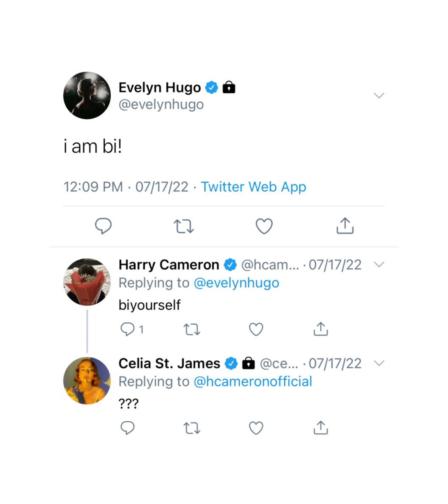The height and width of the screenshot is (504, 448).
Task: Open the @evelynhugo mention link
Action: pos(237,283)
